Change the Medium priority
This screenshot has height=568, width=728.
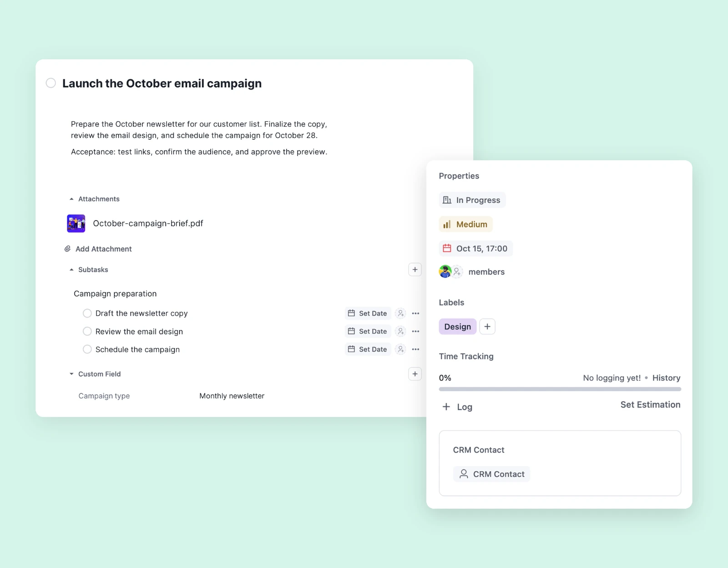tap(466, 224)
